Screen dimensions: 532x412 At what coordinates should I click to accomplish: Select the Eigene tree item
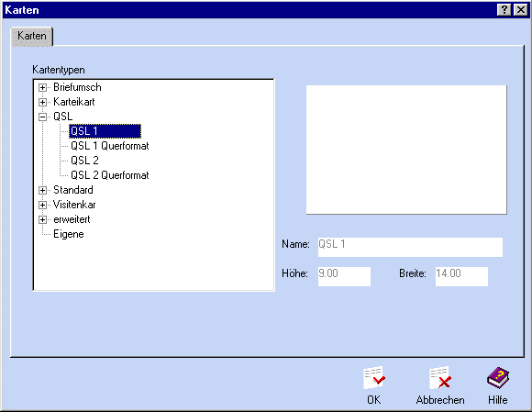[x=69, y=234]
